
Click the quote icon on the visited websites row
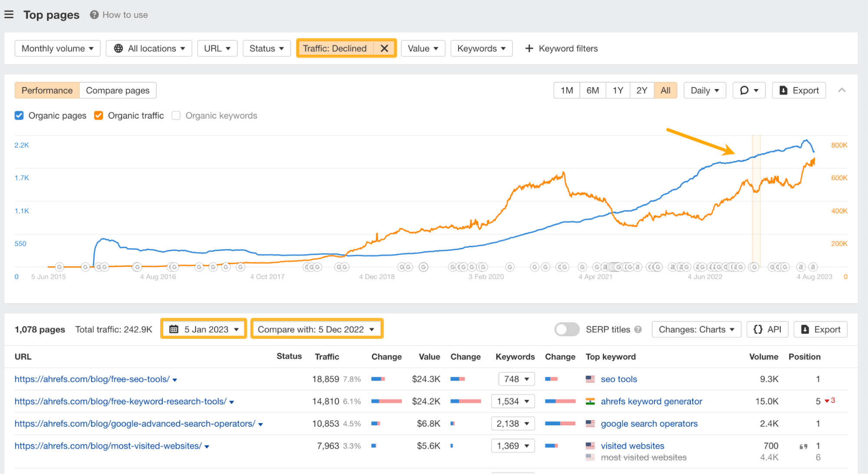[x=803, y=446]
